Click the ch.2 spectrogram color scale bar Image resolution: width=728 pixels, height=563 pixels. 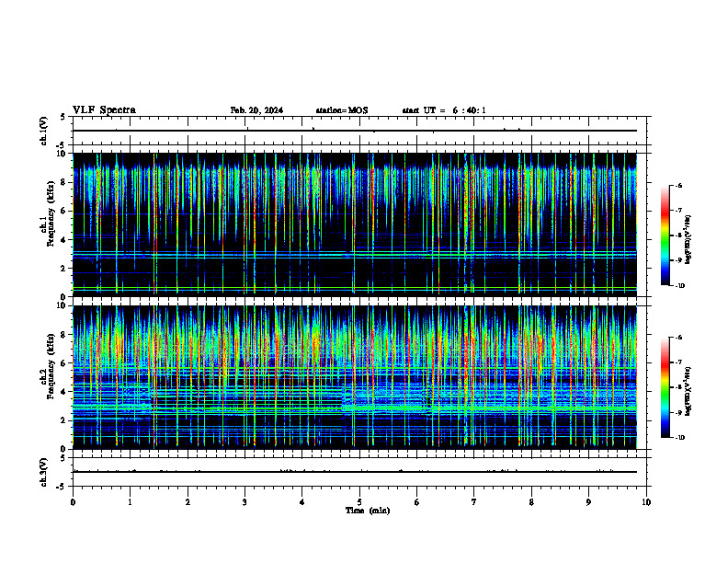coord(665,387)
